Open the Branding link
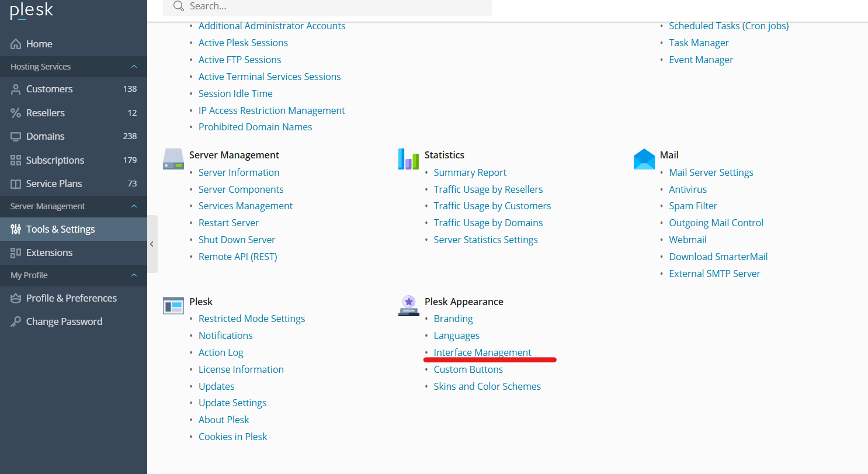Image resolution: width=868 pixels, height=474 pixels. [453, 319]
